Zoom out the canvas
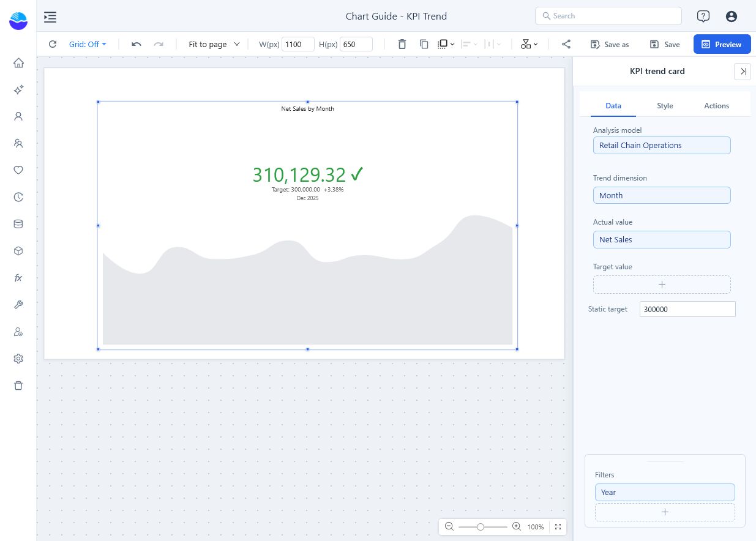 pos(449,526)
